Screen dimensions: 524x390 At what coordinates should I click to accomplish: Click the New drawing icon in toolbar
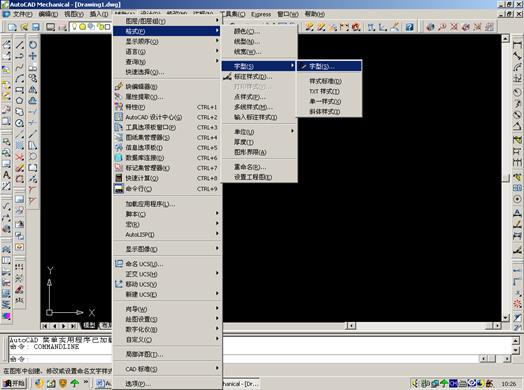click(12, 27)
